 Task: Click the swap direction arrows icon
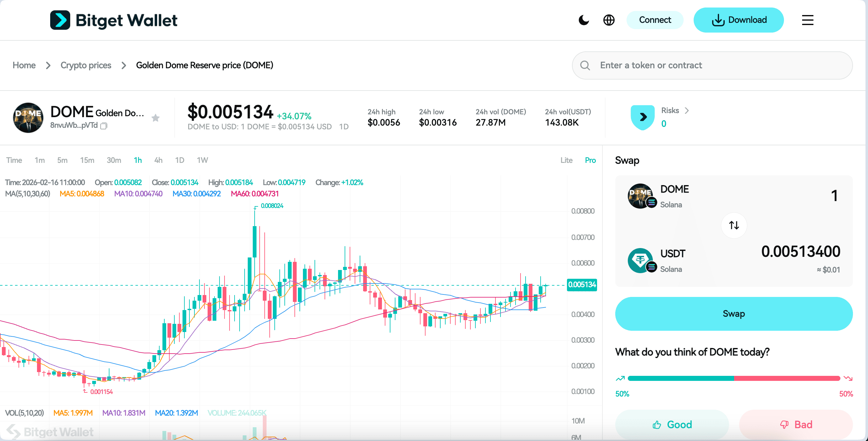click(x=734, y=225)
